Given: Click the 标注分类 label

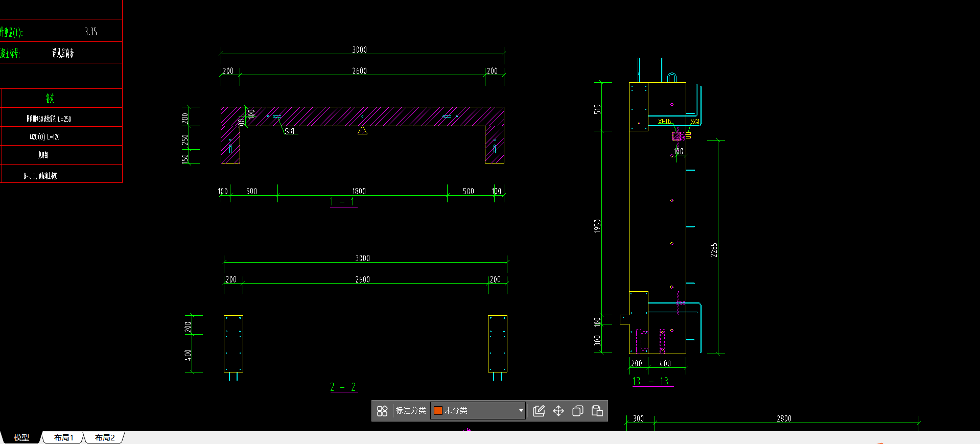Looking at the screenshot, I should coord(411,411).
